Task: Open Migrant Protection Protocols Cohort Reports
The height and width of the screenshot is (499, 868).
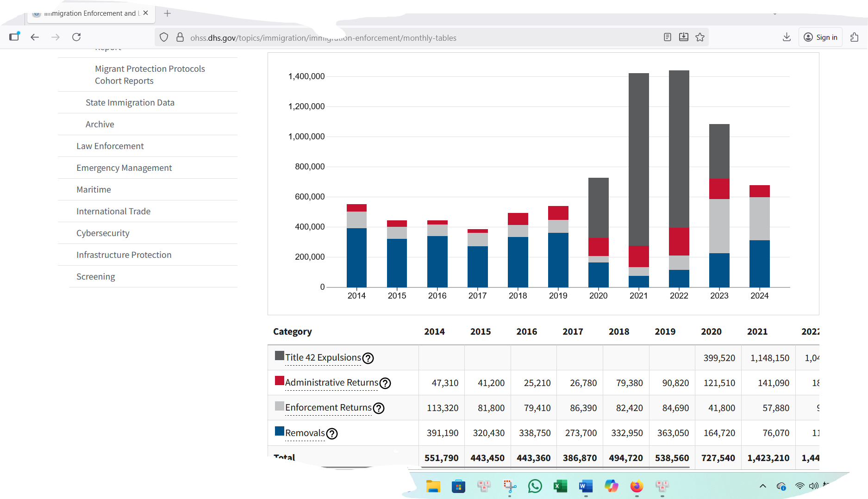Action: 150,75
